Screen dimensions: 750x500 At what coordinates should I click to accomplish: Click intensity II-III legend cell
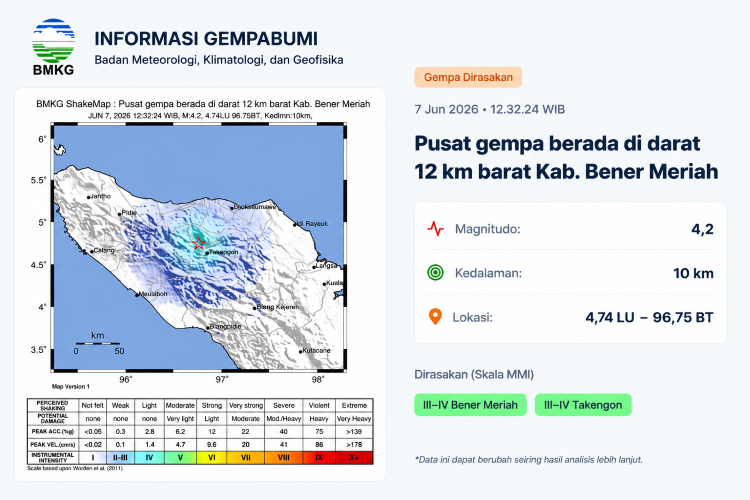(x=121, y=457)
